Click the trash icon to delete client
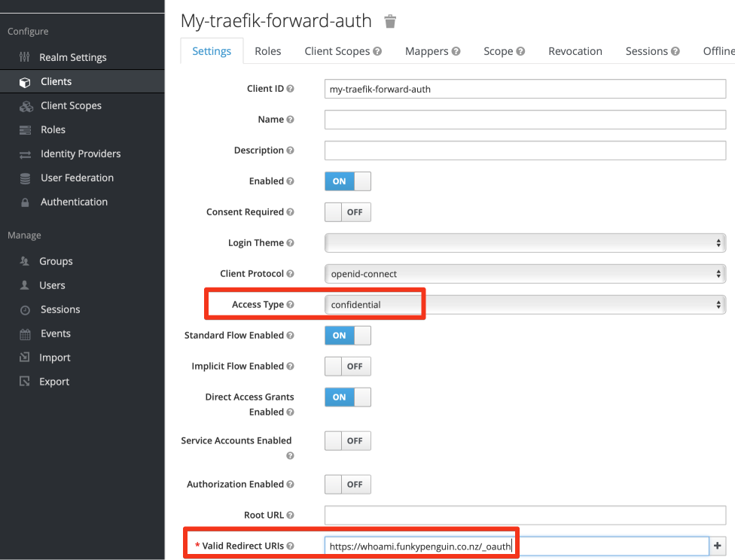This screenshot has height=560, width=735. [390, 22]
